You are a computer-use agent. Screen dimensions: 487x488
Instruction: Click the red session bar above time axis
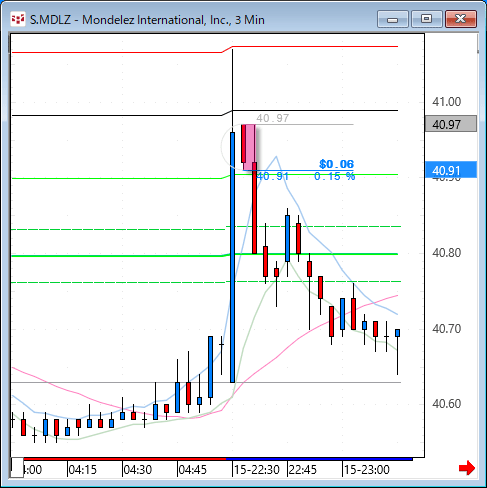tap(125, 459)
